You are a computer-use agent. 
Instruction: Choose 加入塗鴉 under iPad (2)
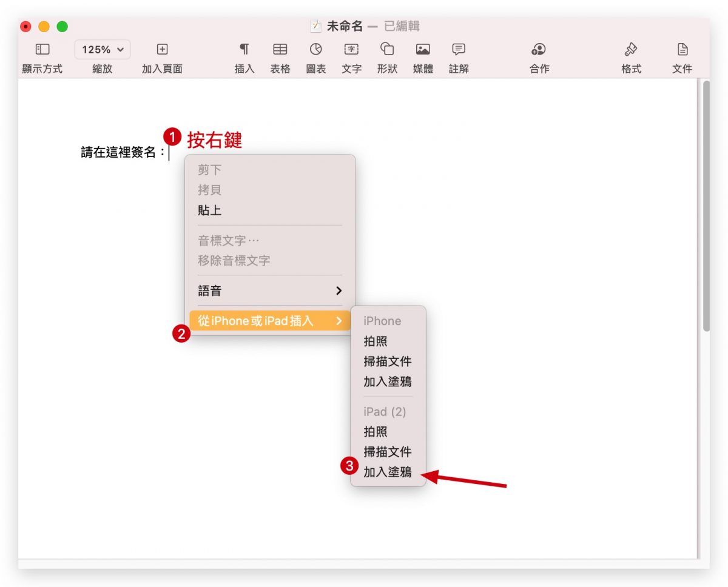[x=388, y=472]
